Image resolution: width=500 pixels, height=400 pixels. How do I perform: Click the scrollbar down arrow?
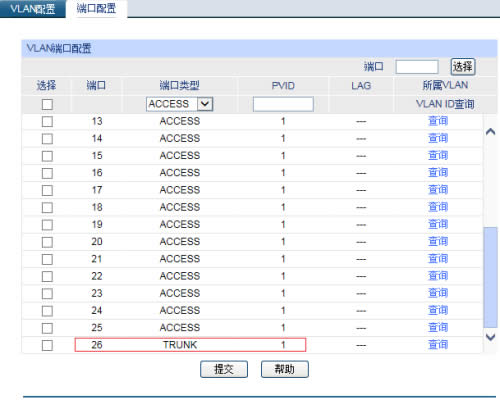coord(490,337)
